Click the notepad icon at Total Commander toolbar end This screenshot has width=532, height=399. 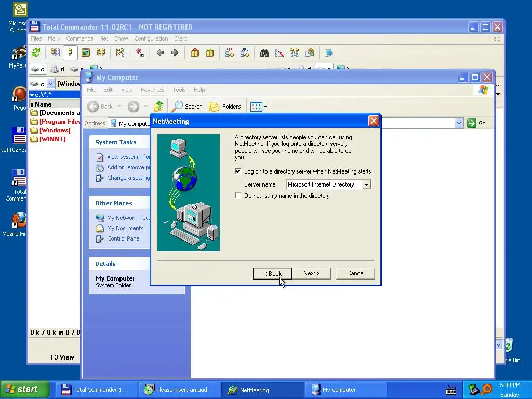tap(328, 52)
